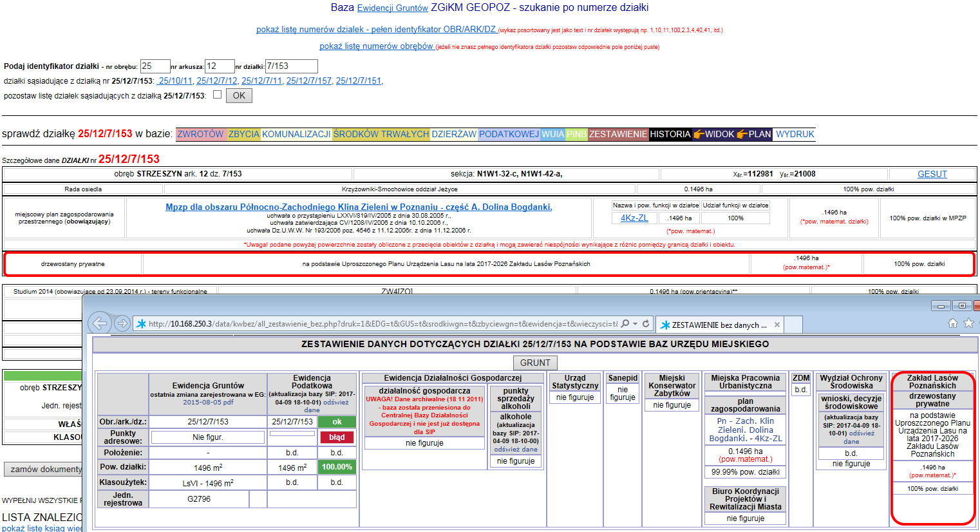This screenshot has width=980, height=532.
Task: Expand the address bar dropdown arrow
Action: (x=636, y=324)
